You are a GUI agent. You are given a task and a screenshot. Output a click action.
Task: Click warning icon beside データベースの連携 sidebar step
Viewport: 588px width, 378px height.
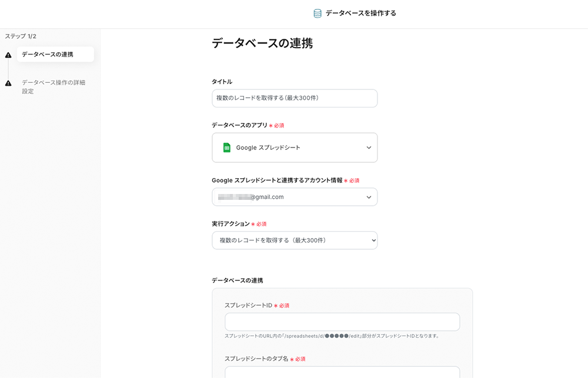tap(8, 55)
